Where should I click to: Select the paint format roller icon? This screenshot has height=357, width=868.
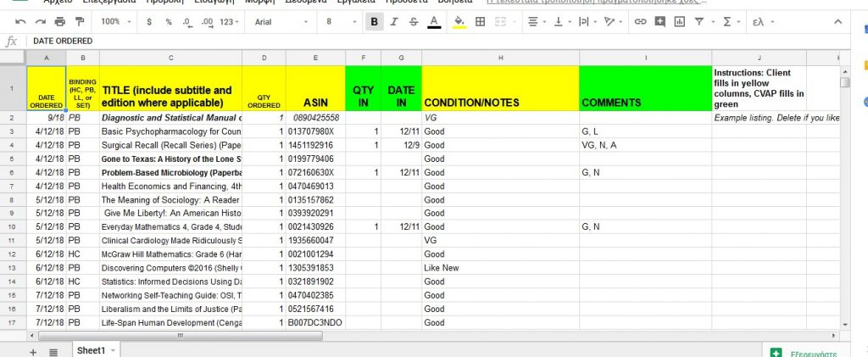tap(80, 21)
